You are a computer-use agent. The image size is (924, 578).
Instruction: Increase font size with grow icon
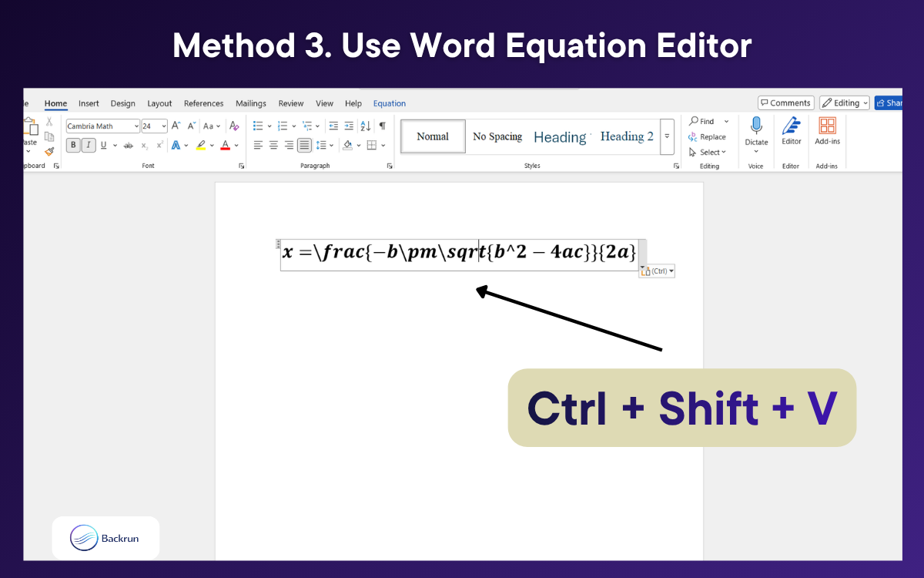click(176, 126)
